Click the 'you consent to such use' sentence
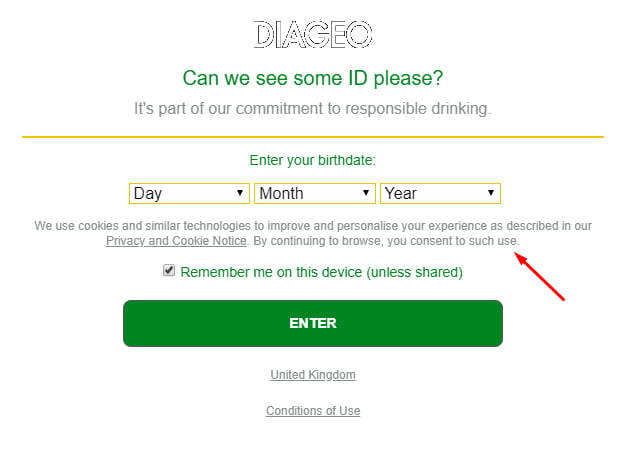This screenshot has height=453, width=617. pyautogui.click(x=453, y=241)
